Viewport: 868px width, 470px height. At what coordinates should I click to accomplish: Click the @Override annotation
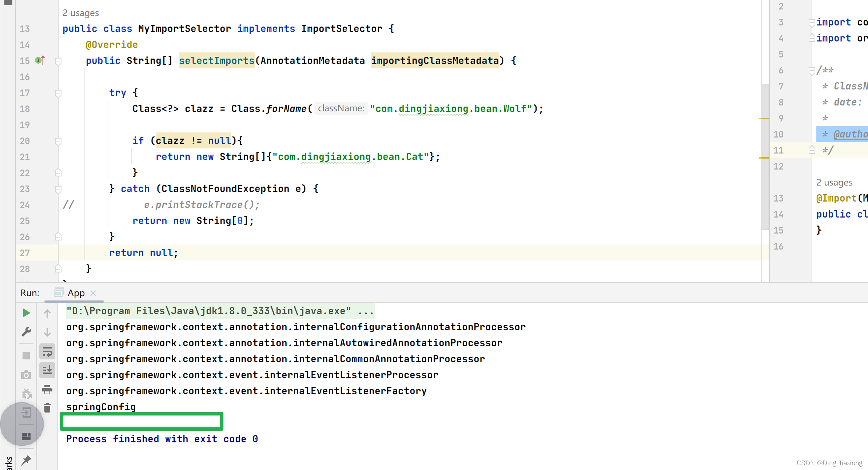112,45
